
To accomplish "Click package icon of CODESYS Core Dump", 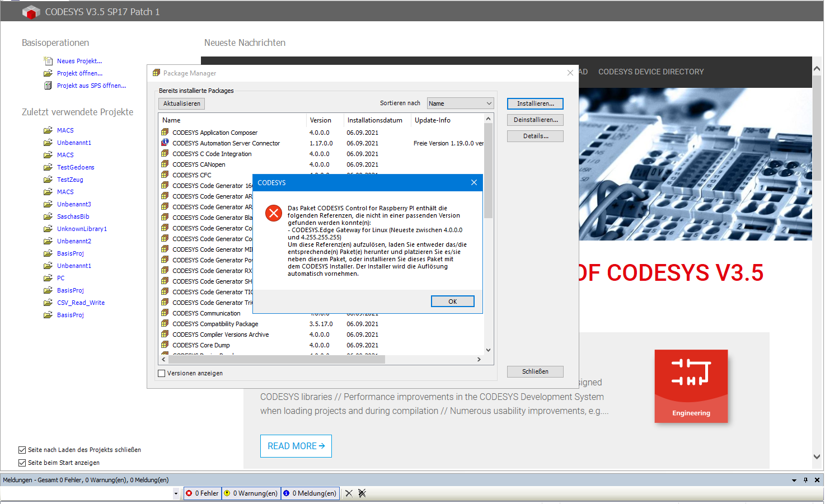I will 165,345.
